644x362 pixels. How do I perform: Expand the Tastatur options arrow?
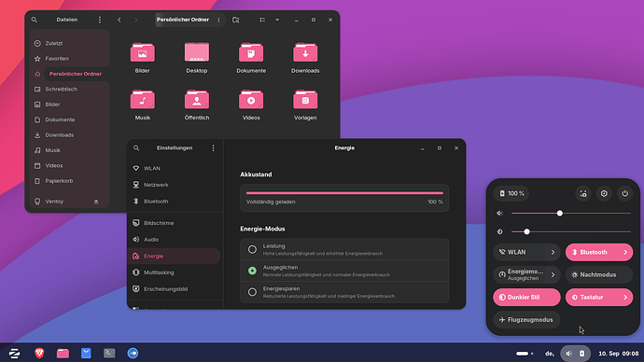click(625, 297)
